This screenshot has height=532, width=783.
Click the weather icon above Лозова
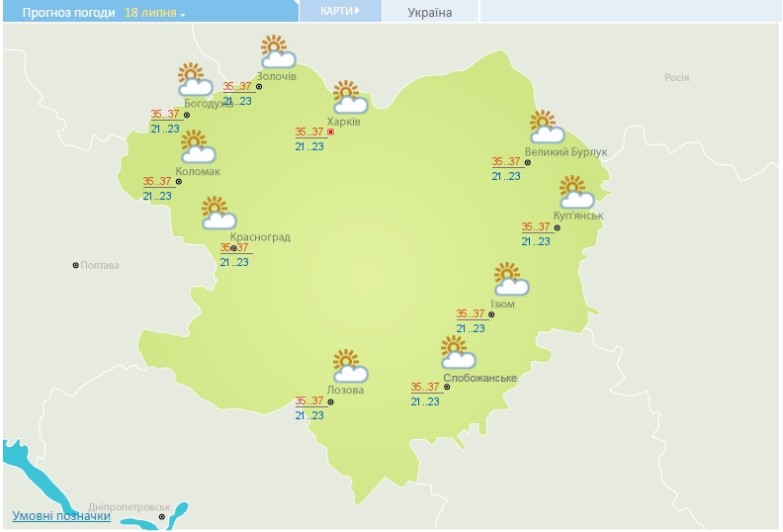pos(350,366)
